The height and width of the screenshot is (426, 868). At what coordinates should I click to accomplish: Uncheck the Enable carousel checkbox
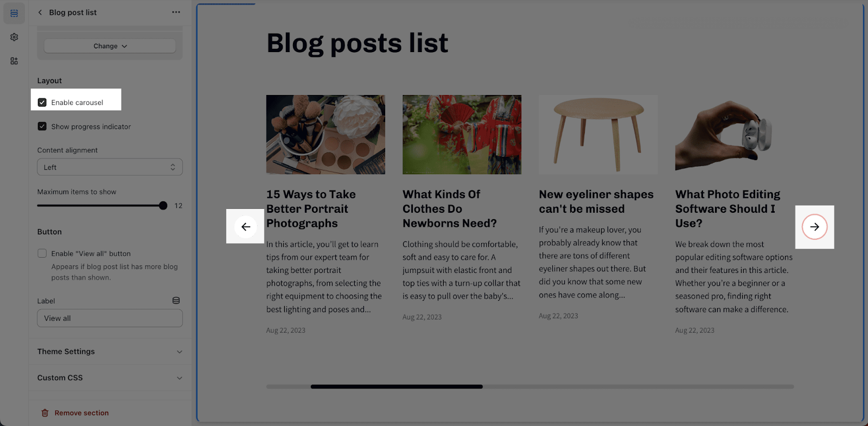coord(42,103)
